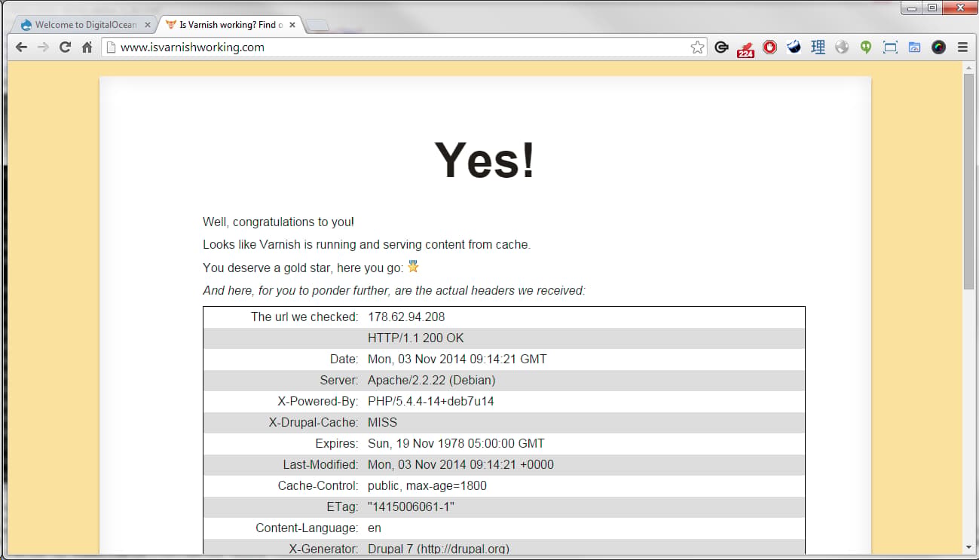Viewport: 979px width, 560px height.
Task: Select the Is Varnish working tab
Action: point(231,25)
